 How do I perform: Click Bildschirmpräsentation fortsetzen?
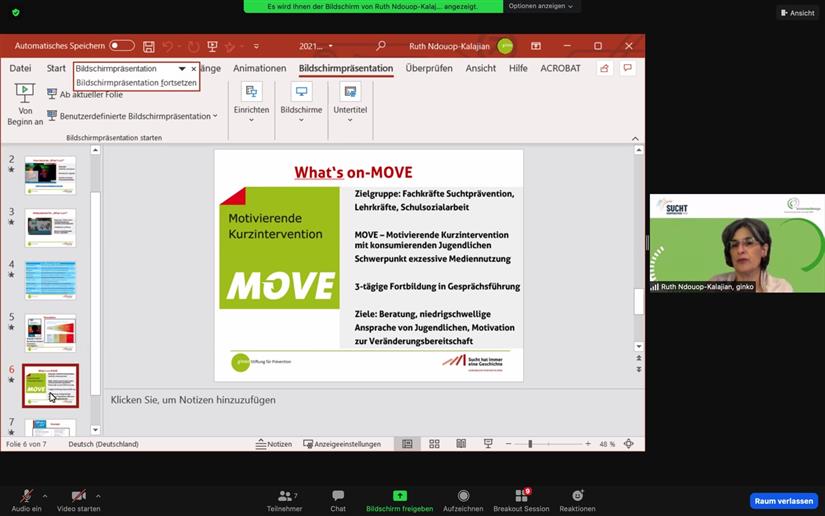(136, 83)
